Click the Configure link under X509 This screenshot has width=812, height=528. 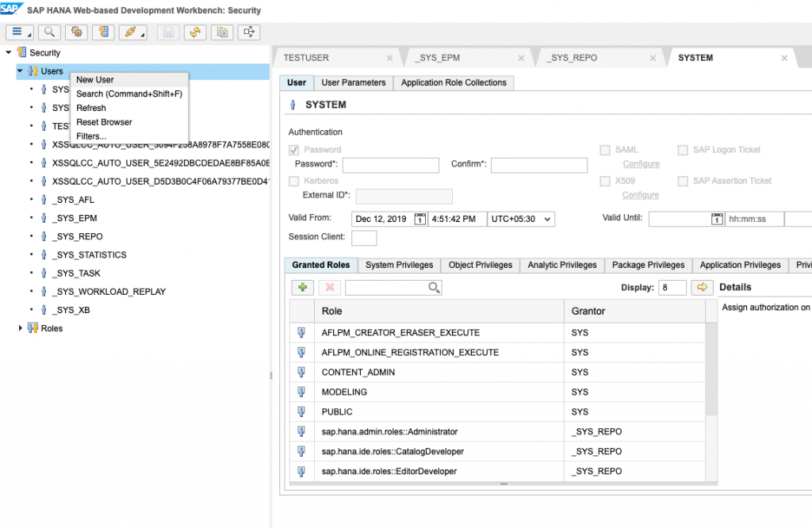(641, 195)
